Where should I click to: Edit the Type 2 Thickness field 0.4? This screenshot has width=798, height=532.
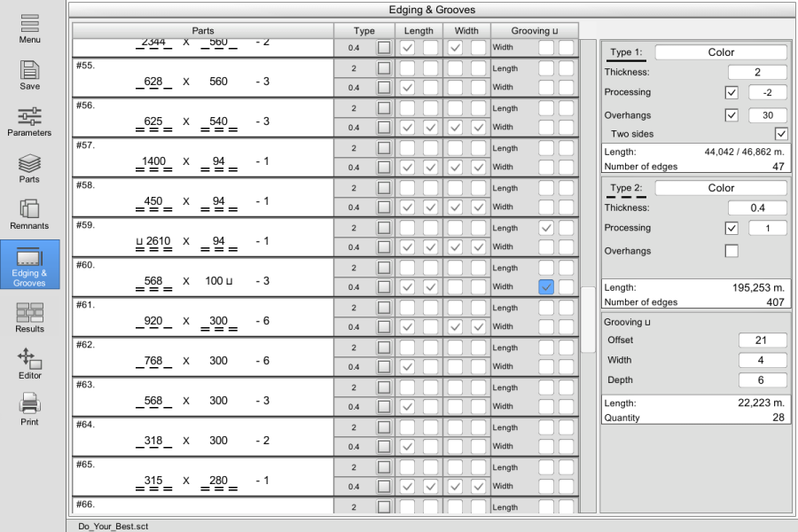pyautogui.click(x=757, y=207)
